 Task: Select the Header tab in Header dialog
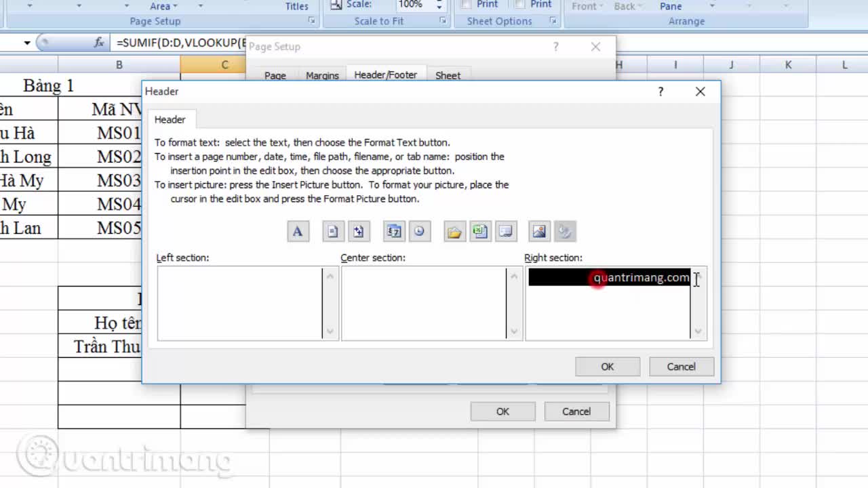pos(170,119)
